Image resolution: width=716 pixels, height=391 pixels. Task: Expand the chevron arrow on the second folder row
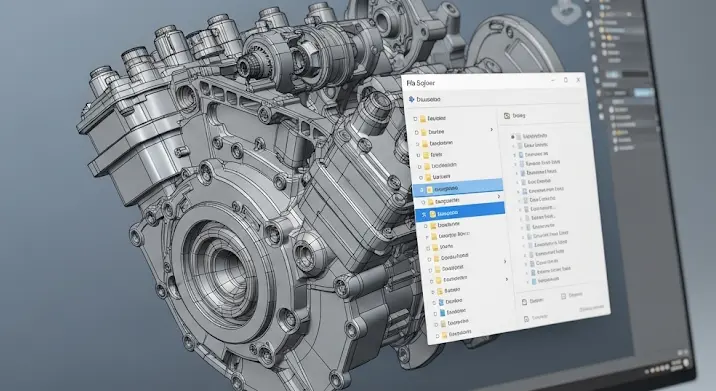point(491,130)
